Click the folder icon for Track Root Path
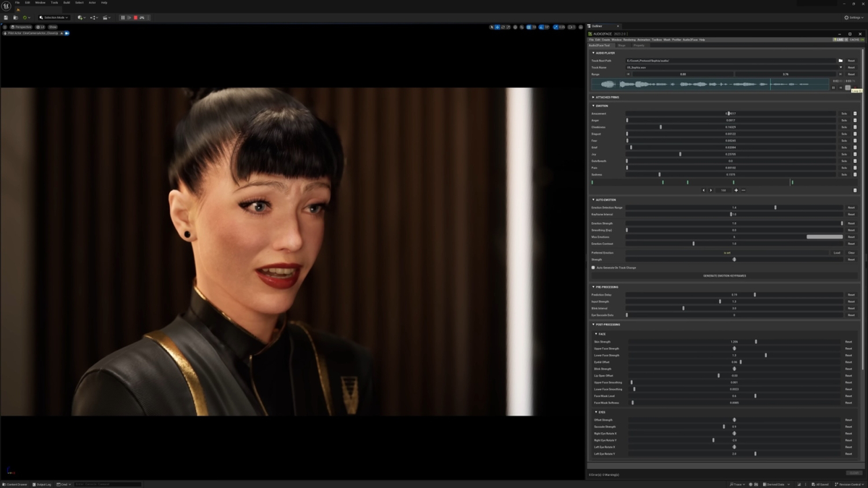868x488 pixels. click(x=841, y=61)
